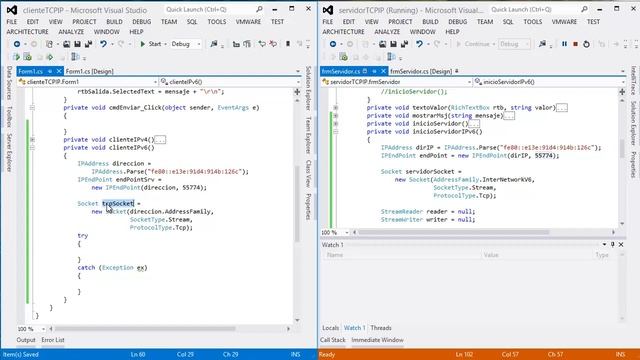Uncomment selected lines in clienteTCPIP
640x360 pixels.
[x=273, y=44]
